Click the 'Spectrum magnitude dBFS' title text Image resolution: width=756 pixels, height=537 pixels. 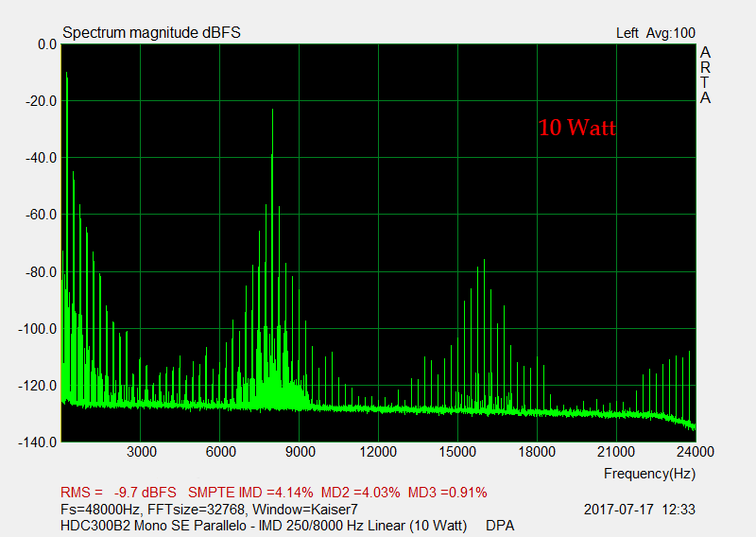coord(151,33)
